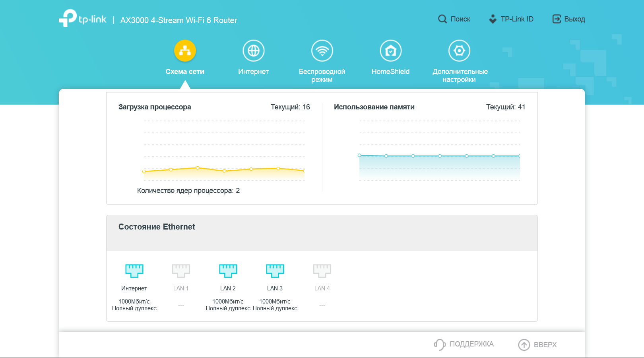Viewport: 644px width, 358px height.
Task: Click the memory Текущий: 41 value
Action: (506, 107)
